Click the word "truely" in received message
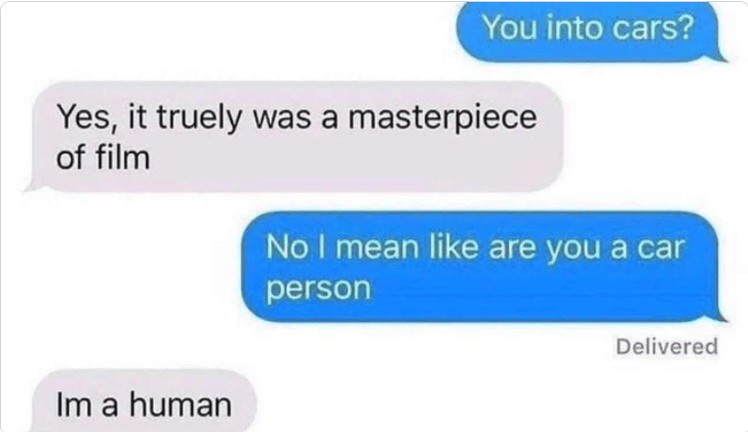This screenshot has height=432, width=748. [x=199, y=117]
